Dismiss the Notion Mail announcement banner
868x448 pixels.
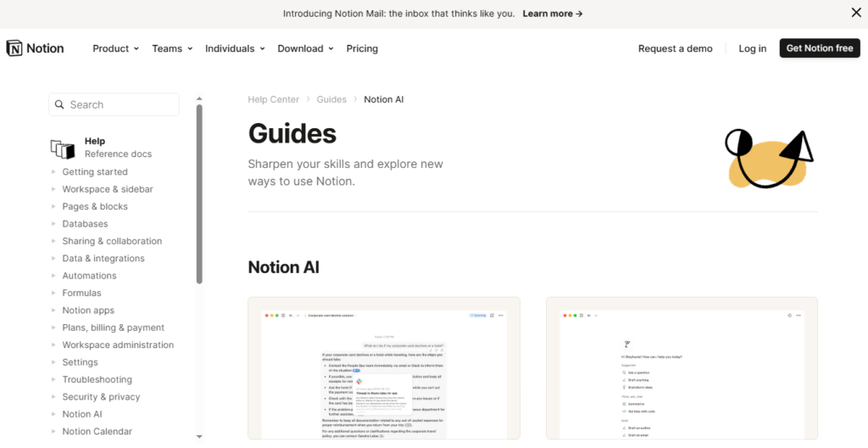coord(856,13)
